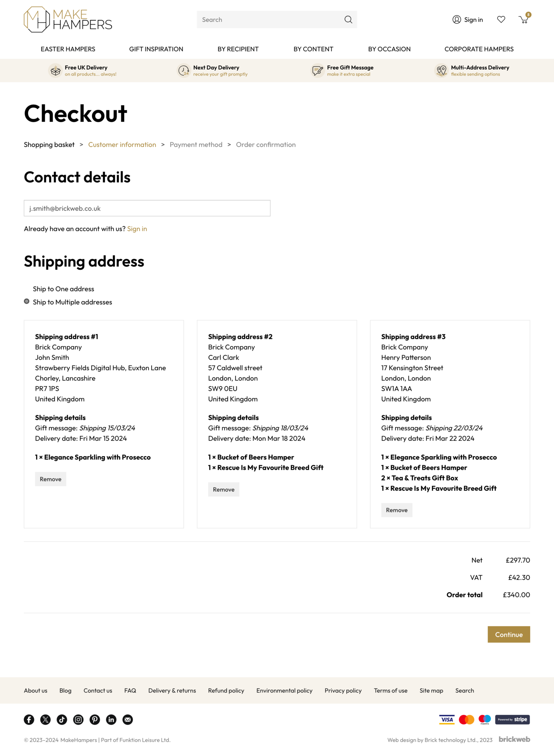Open the TikTok social icon
Viewport: 554px width, 756px height.
tap(62, 720)
